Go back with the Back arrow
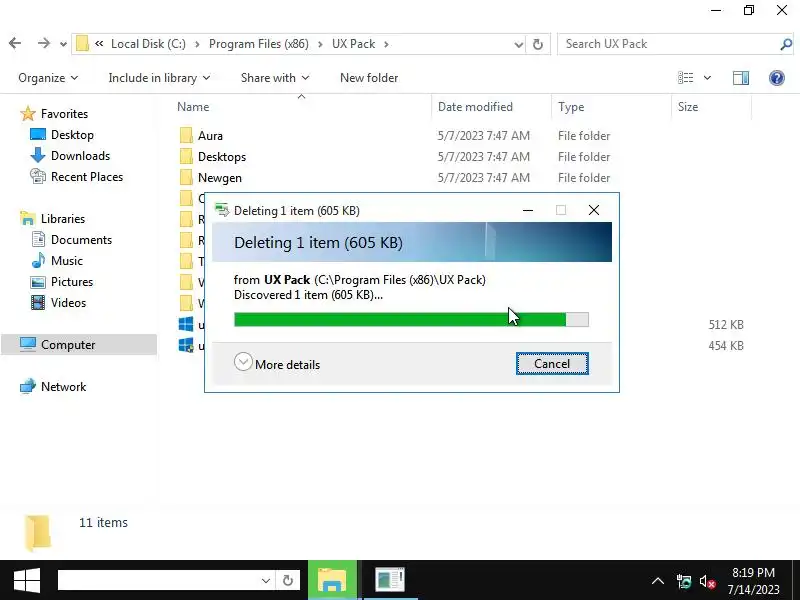The width and height of the screenshot is (800, 600). (x=15, y=44)
